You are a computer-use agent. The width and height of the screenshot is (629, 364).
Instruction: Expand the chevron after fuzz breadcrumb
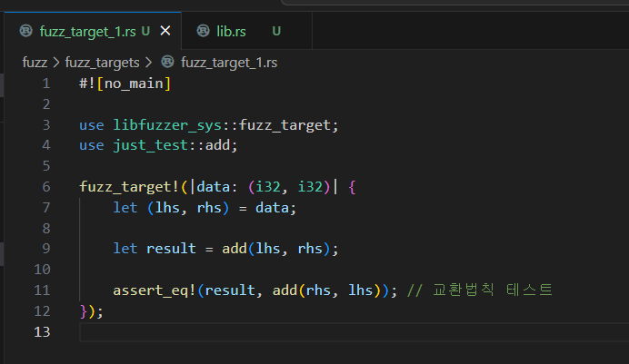click(56, 63)
